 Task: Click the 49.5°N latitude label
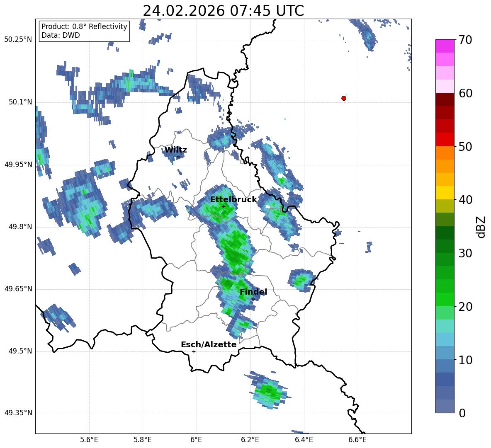[x=20, y=351]
